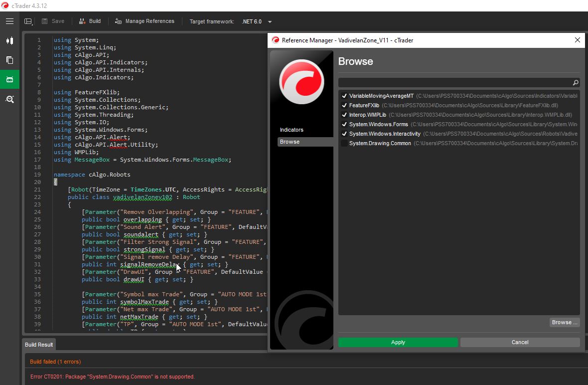Click the "using cAlgo.API.Alert.Utility;" line
This screenshot has width=588, height=385.
[x=106, y=145]
